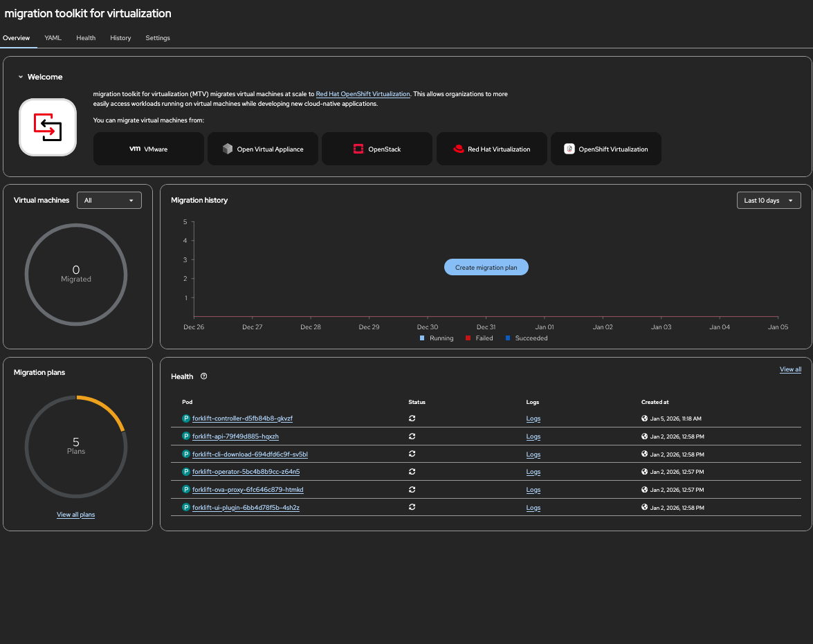Open Logs for forklift-operator pod
The image size is (813, 644).
point(533,472)
